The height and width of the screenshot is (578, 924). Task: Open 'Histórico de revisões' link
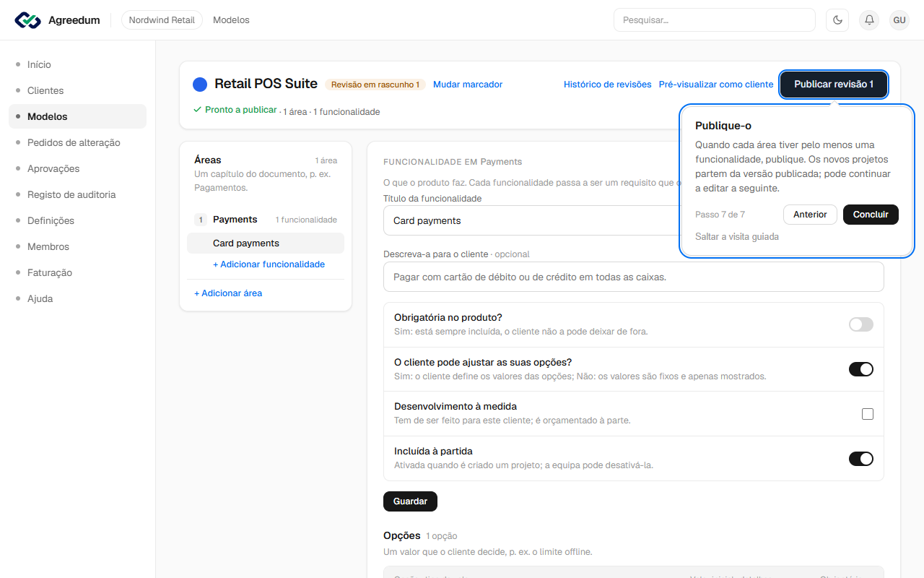608,85
